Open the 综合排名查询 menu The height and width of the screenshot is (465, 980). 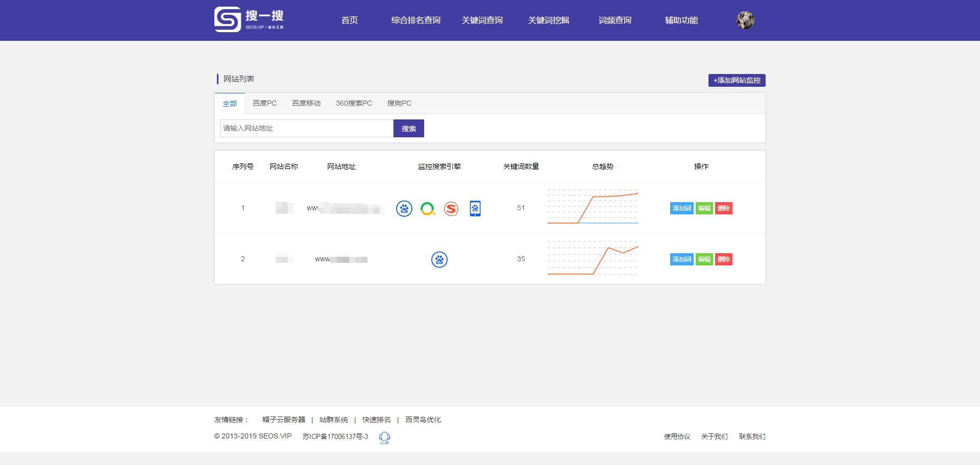(x=416, y=20)
